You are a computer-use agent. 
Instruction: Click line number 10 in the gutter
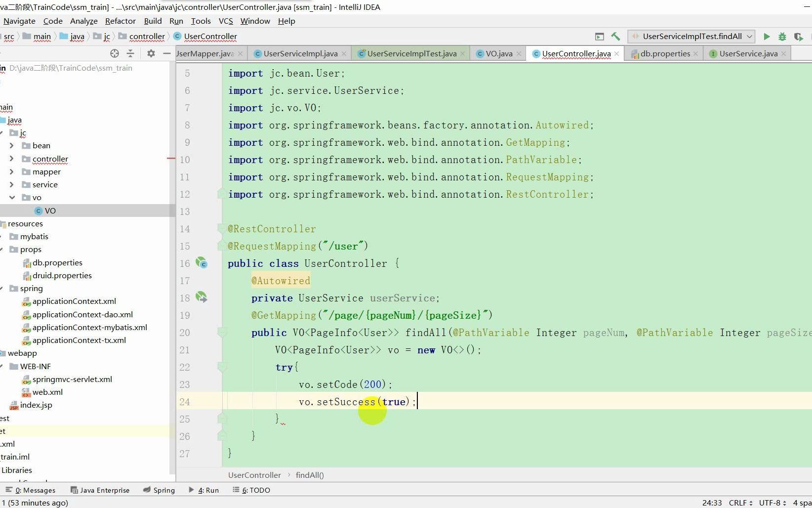pyautogui.click(x=185, y=160)
